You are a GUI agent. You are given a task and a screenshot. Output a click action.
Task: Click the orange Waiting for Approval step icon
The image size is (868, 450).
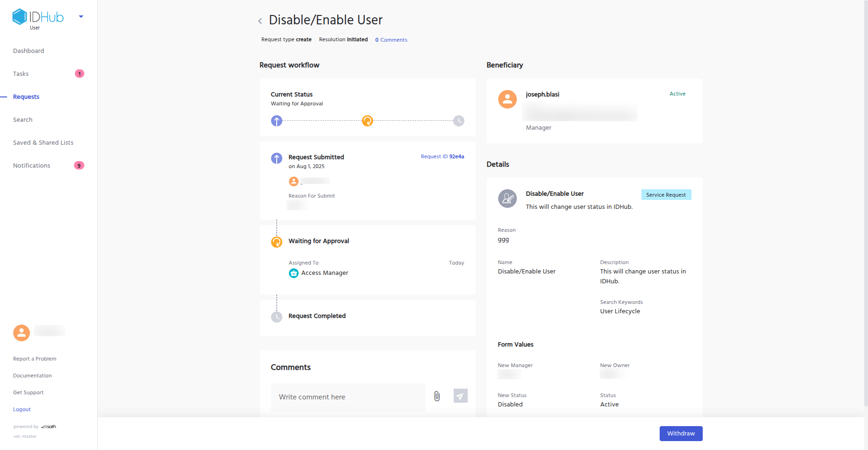[x=277, y=242]
